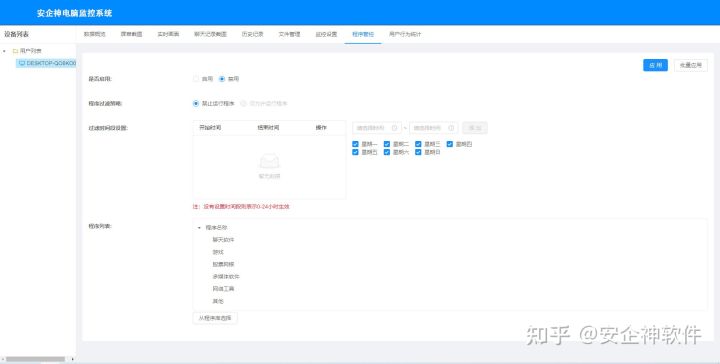720x364 pixels.
Task: Click the clock icon in end time field
Action: pyautogui.click(x=451, y=128)
